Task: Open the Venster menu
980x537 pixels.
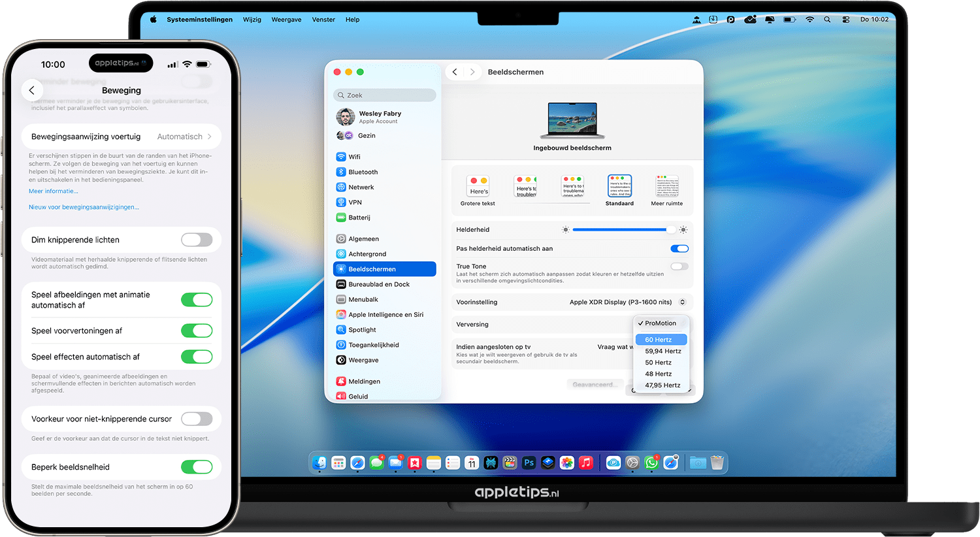Action: [x=323, y=20]
